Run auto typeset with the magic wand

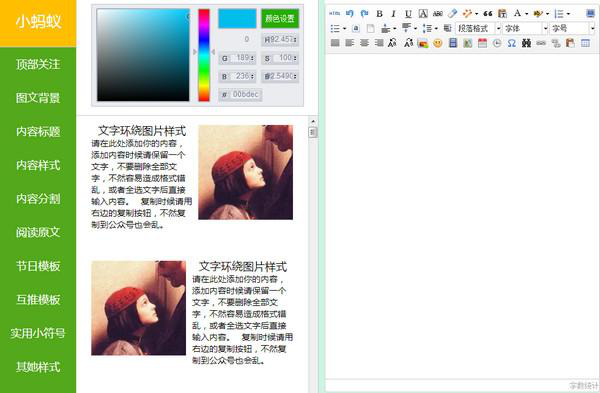tap(467, 13)
